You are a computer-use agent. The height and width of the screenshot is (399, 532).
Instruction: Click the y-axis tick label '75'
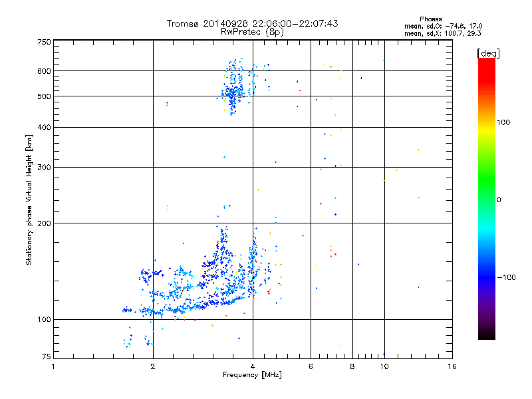click(47, 356)
